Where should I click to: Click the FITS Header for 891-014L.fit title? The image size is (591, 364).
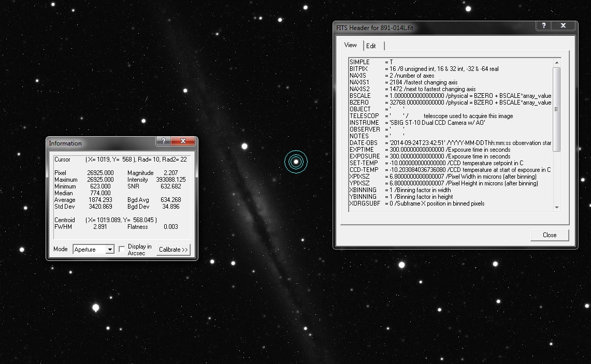click(374, 28)
